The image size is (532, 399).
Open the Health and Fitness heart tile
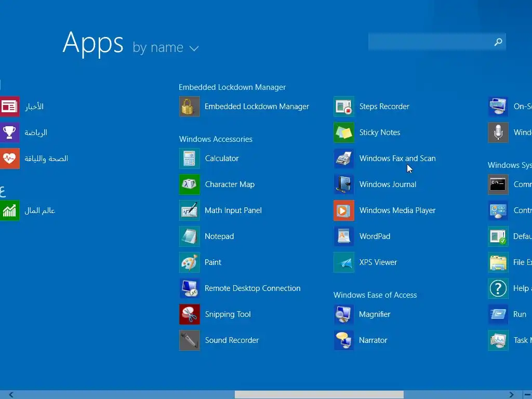(x=9, y=158)
